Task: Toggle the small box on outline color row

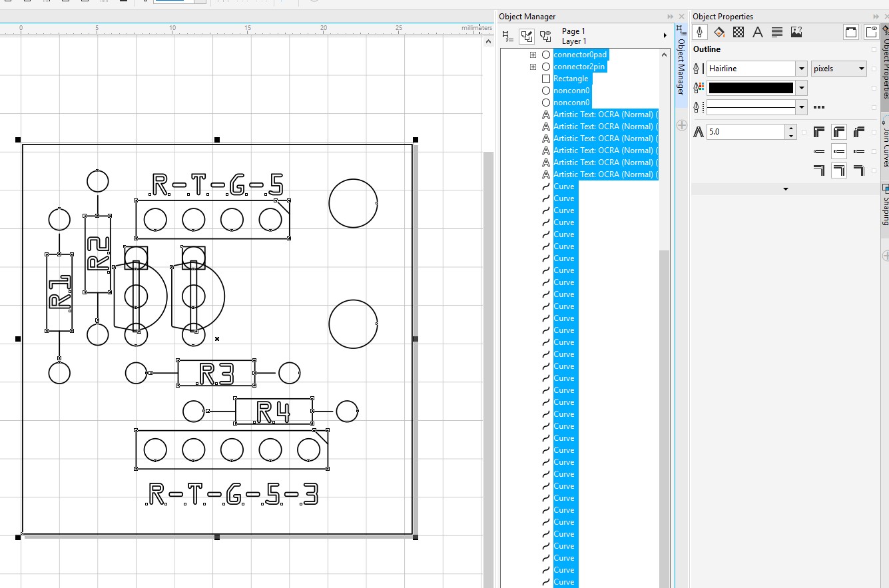Action: click(874, 88)
